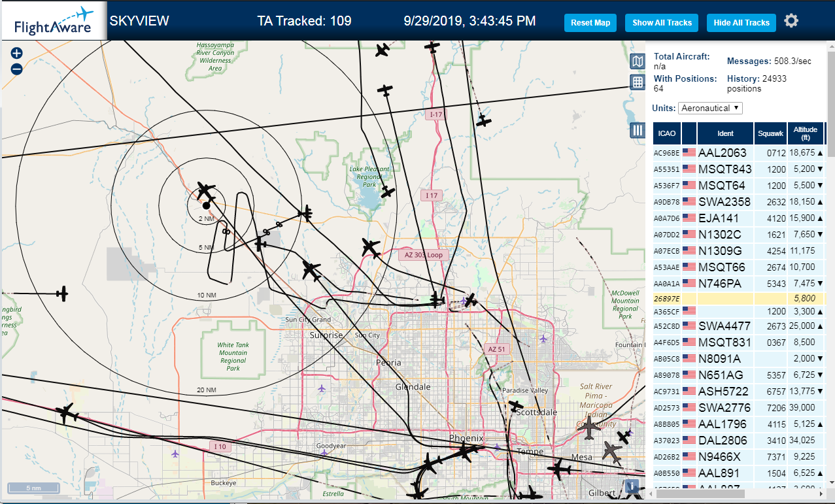Click Hide All Tracks button
This screenshot has width=835, height=504.
741,23
